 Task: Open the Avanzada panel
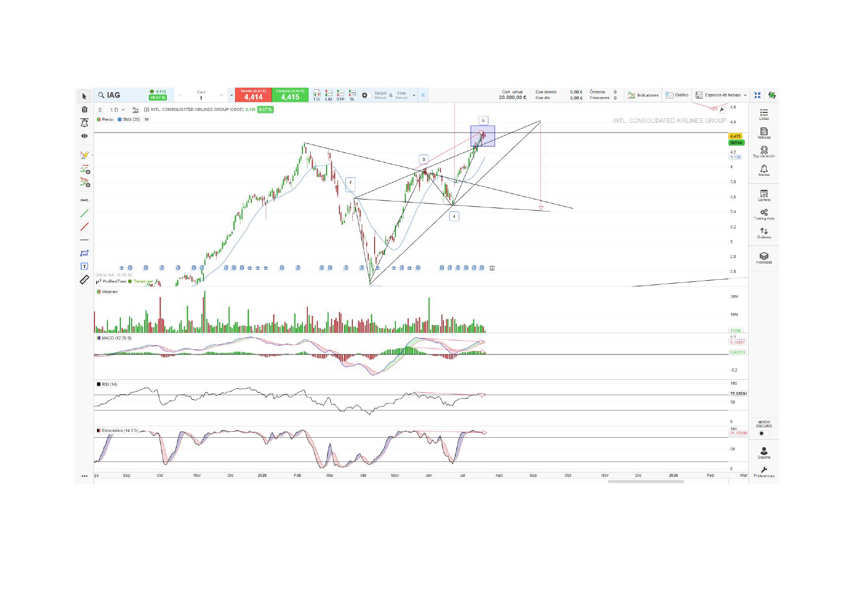click(764, 258)
